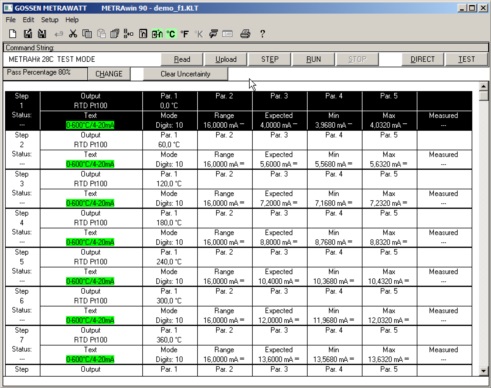Click the 60,0 °C Par. 1 cell
491x388 pixels.
click(x=170, y=140)
